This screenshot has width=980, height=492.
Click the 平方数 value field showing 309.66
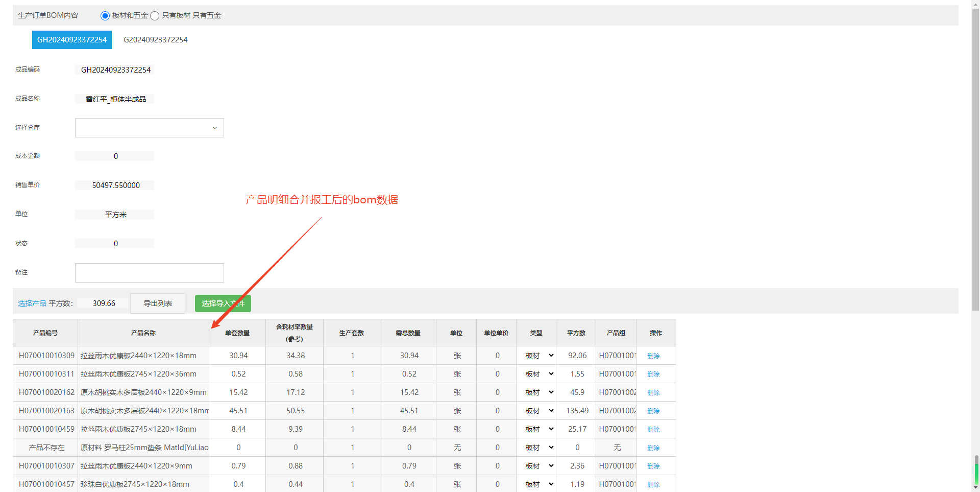point(104,303)
